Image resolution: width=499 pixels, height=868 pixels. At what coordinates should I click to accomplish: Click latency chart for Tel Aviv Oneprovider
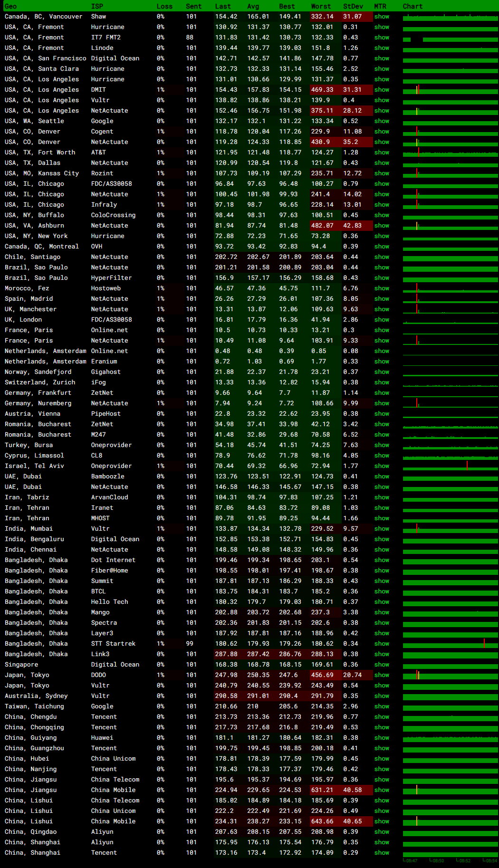[x=450, y=466]
